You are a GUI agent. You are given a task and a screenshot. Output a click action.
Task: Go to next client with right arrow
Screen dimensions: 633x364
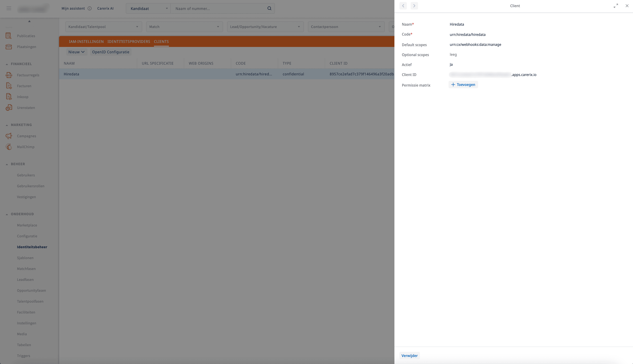click(x=414, y=6)
